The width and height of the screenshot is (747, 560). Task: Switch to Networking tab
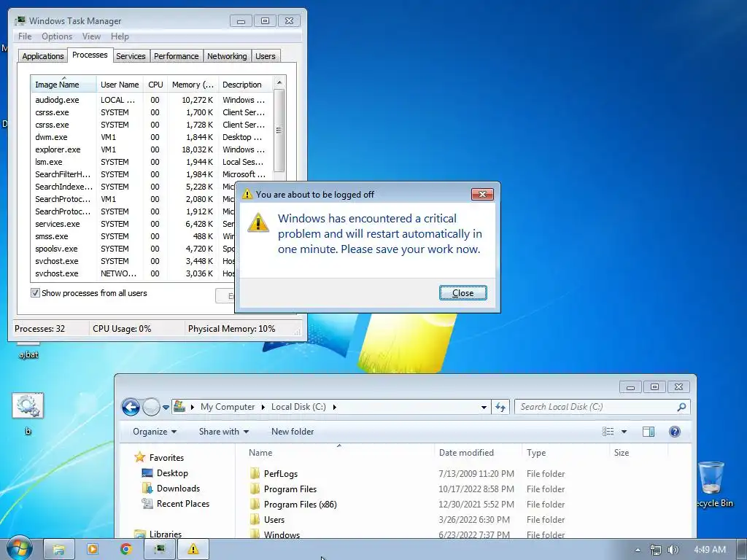[227, 56]
